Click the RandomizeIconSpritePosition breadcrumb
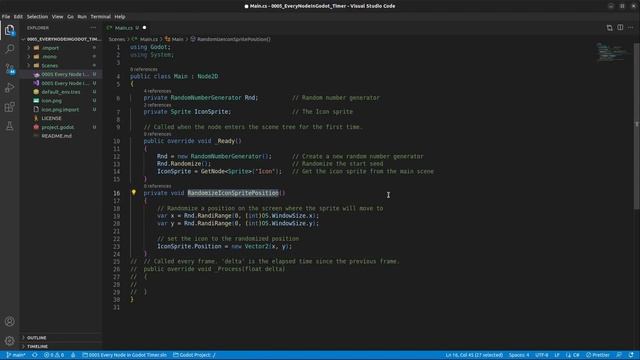This screenshot has width=640, height=360. coord(231,39)
